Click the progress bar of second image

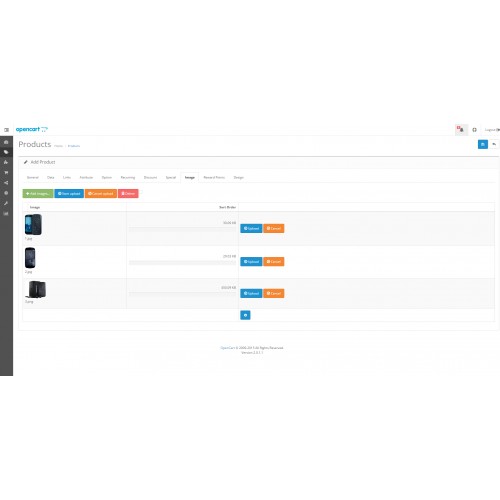[182, 263]
